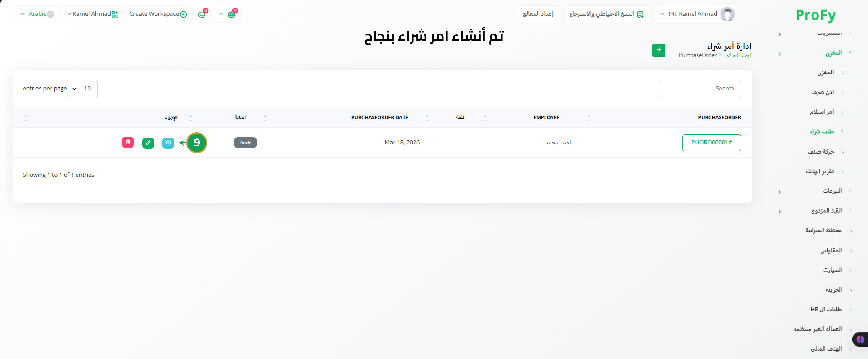
Task: Sort by EMPLOYEE column header
Action: coord(546,117)
